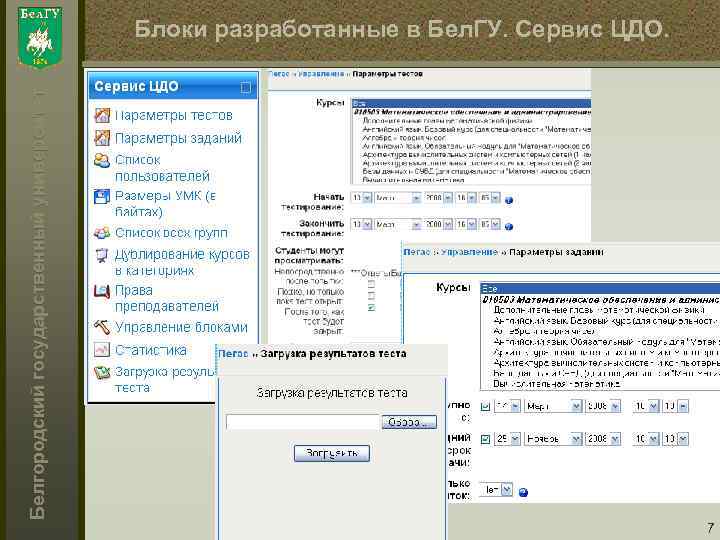Open help icon beside Закончить тестирование

click(509, 226)
